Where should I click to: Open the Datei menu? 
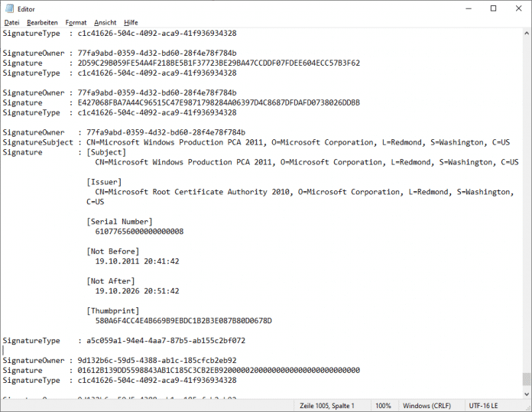pyautogui.click(x=11, y=22)
